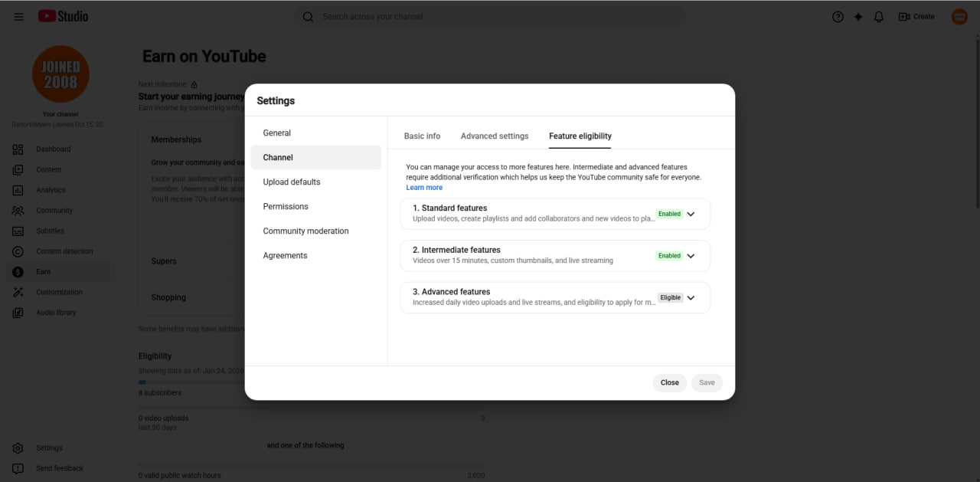Screen dimensions: 980x482
Task: Click the Memberships card heading
Action: pyautogui.click(x=176, y=139)
